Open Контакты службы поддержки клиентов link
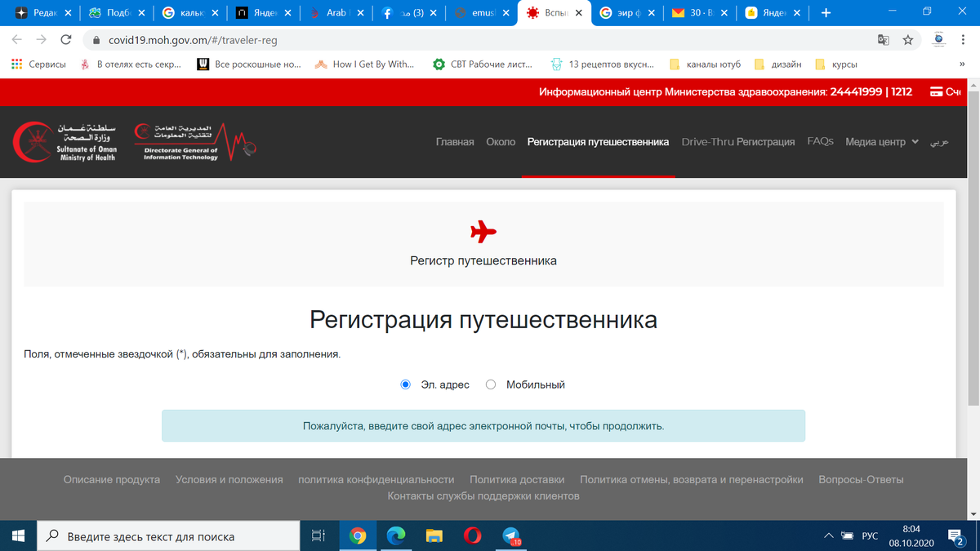980x551 pixels. 483,496
